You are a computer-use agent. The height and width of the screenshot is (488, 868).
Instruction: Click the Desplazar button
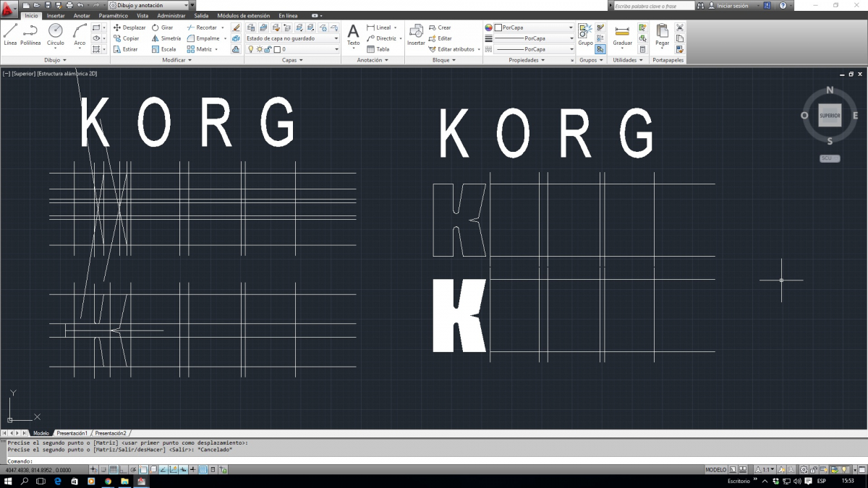129,27
